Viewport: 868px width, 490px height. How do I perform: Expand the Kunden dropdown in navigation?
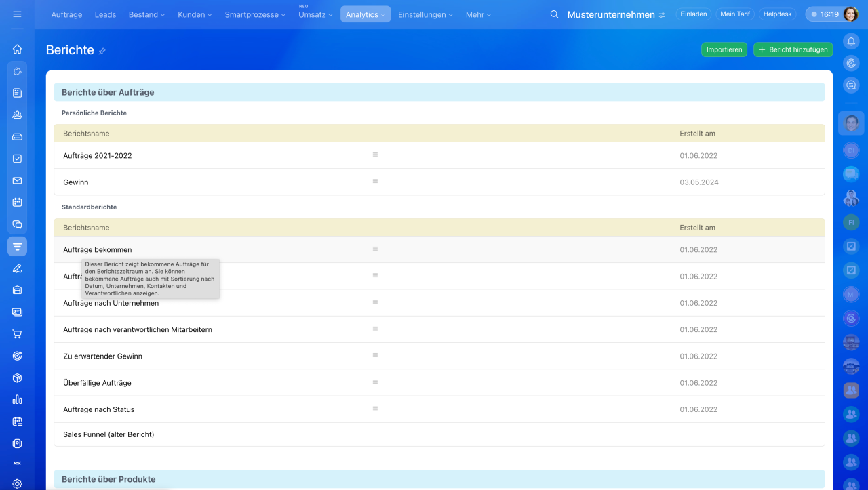tap(195, 14)
